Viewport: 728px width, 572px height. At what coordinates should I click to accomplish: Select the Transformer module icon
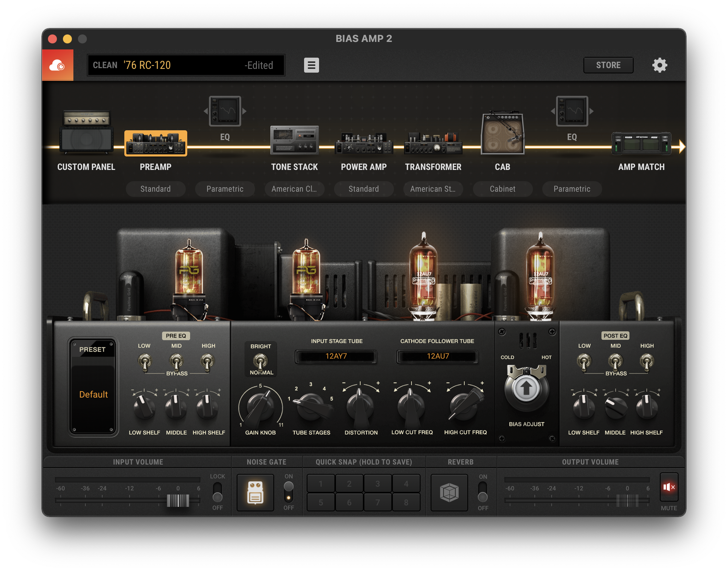pos(433,144)
